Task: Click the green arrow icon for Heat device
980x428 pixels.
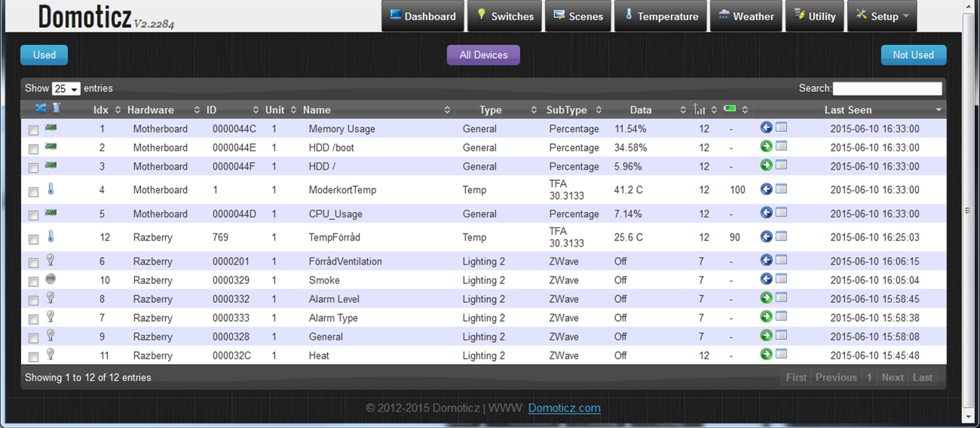Action: pyautogui.click(x=766, y=354)
